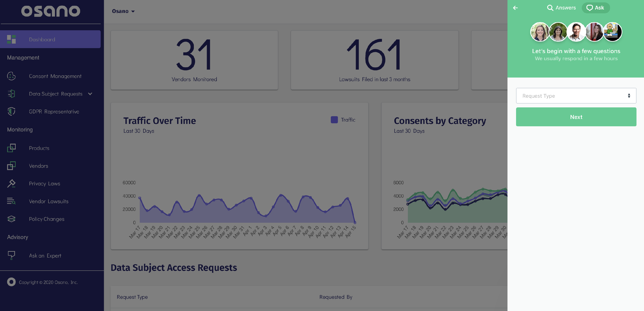Click the 31 Vendors Monitored card

point(194,60)
